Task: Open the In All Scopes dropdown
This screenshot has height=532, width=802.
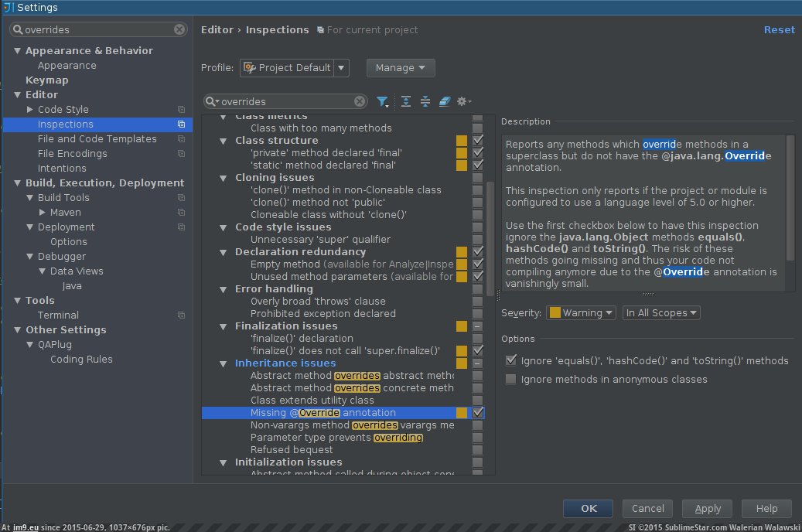Action: 661,313
